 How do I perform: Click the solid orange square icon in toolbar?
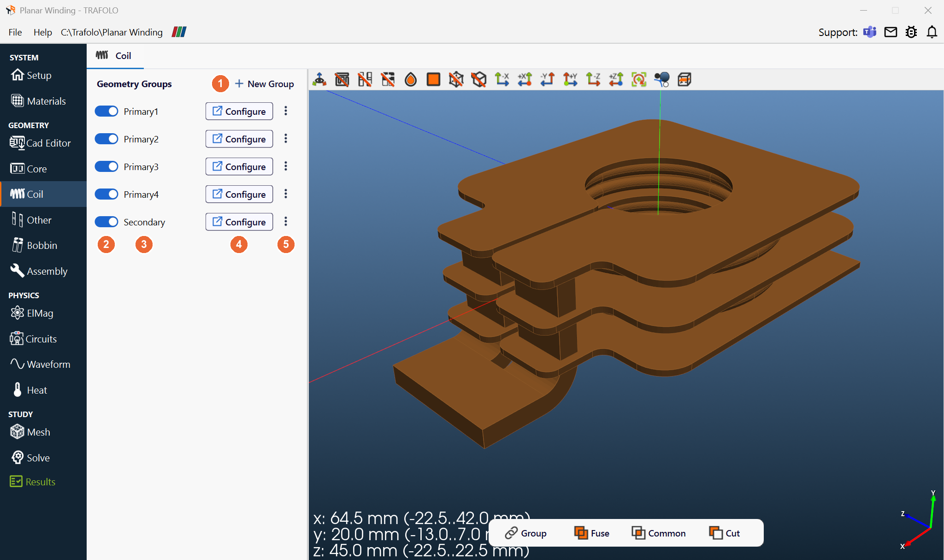pyautogui.click(x=433, y=79)
